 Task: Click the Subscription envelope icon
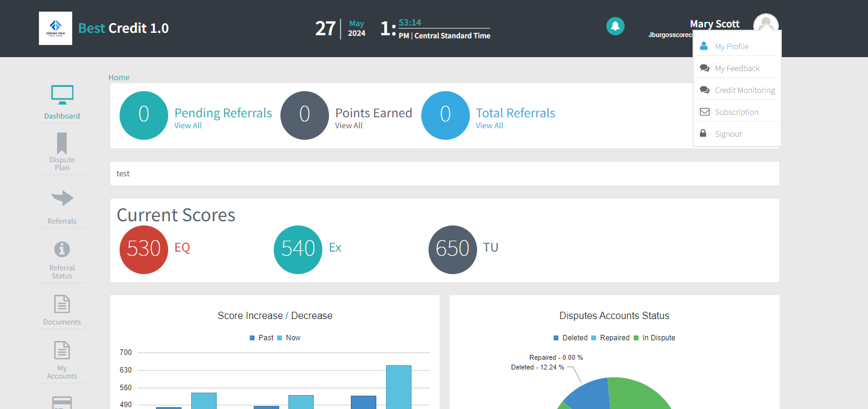[x=704, y=112]
